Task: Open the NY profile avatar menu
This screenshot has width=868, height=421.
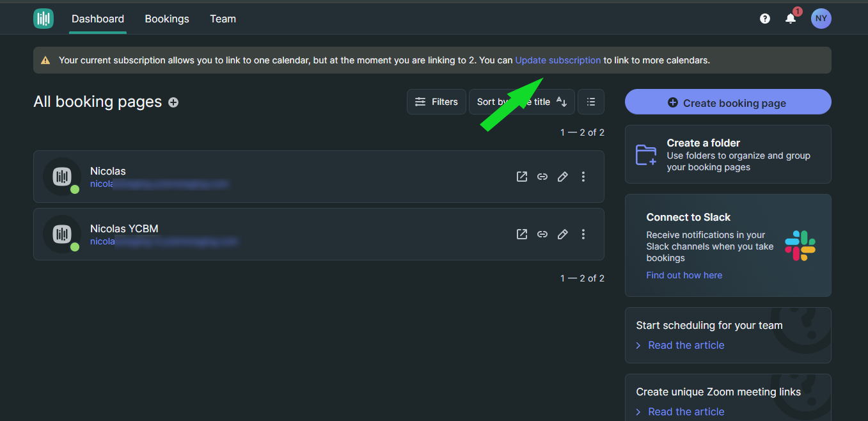Action: click(821, 19)
